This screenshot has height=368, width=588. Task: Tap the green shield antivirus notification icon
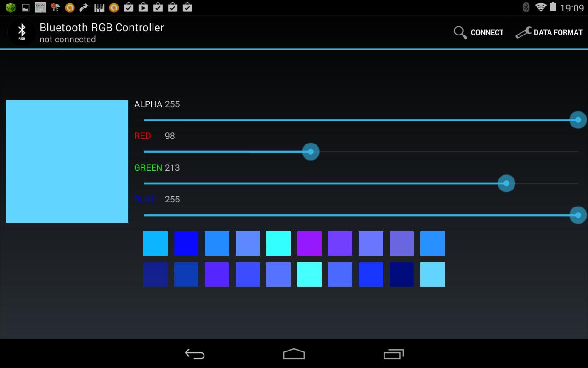[10, 7]
